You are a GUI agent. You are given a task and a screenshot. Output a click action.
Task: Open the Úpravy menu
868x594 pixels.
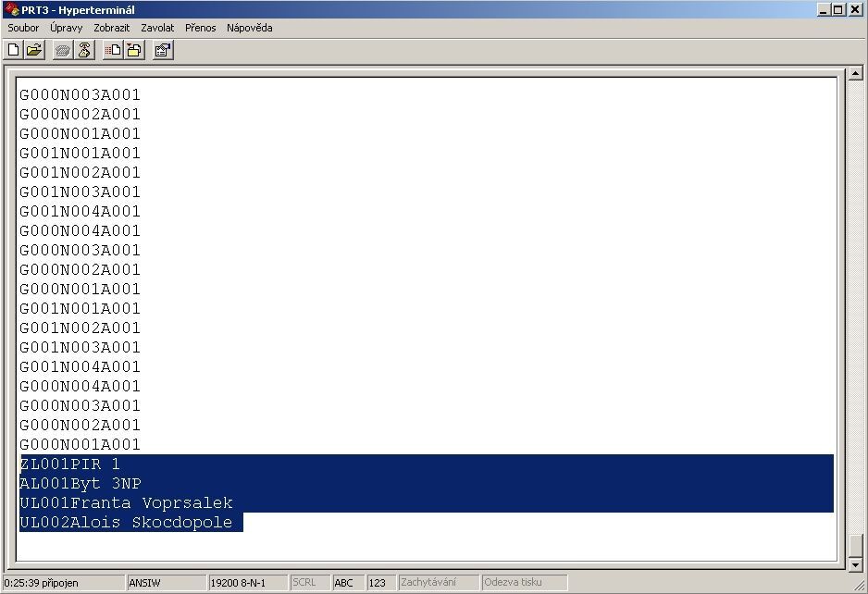click(67, 28)
